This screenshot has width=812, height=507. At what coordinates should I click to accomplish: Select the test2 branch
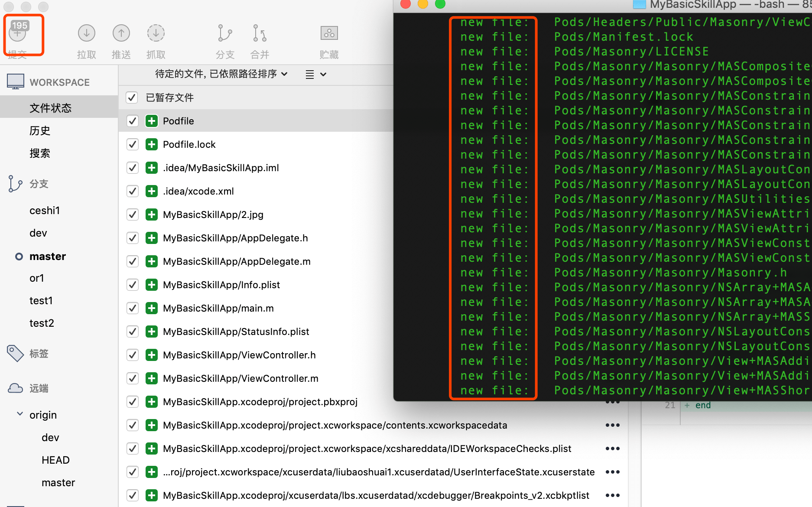42,323
